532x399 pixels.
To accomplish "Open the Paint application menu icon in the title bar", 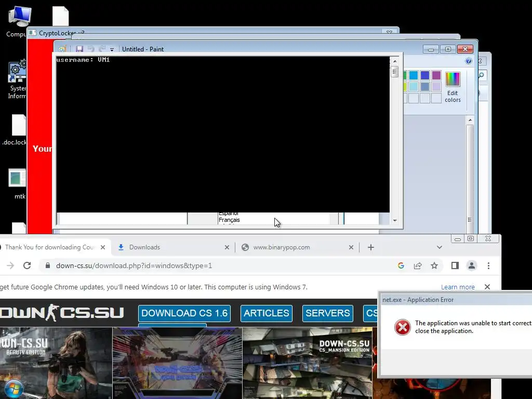I will [62, 49].
